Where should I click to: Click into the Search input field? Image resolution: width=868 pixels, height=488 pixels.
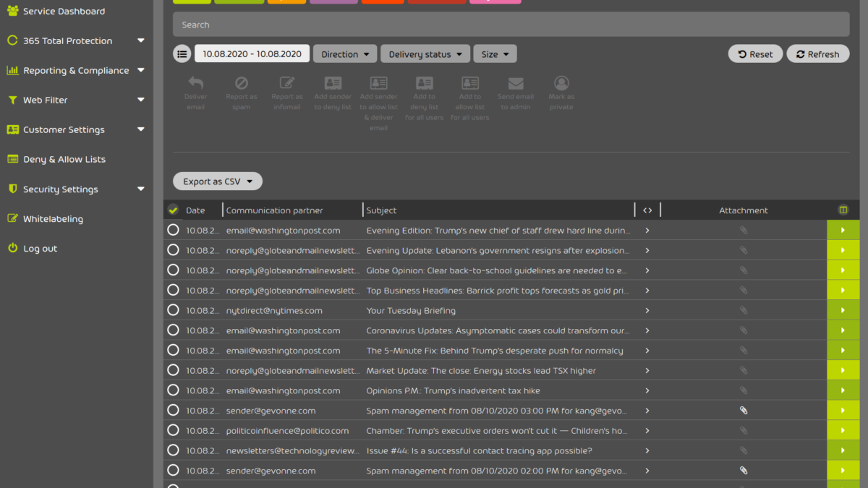click(x=511, y=25)
